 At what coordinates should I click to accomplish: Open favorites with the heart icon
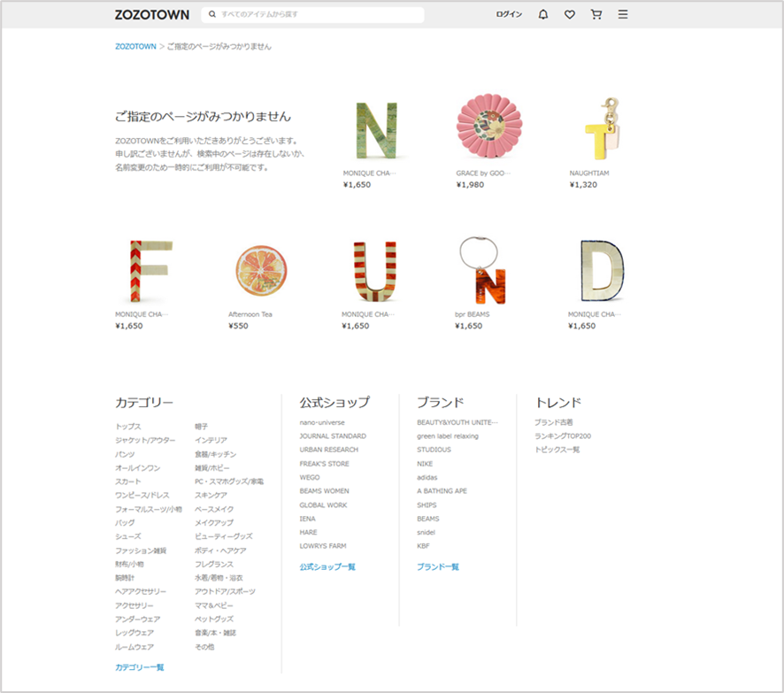click(570, 14)
